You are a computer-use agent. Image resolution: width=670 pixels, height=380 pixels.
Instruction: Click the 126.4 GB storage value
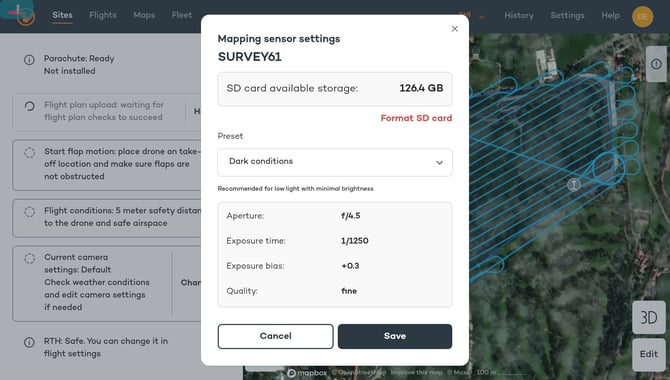421,88
